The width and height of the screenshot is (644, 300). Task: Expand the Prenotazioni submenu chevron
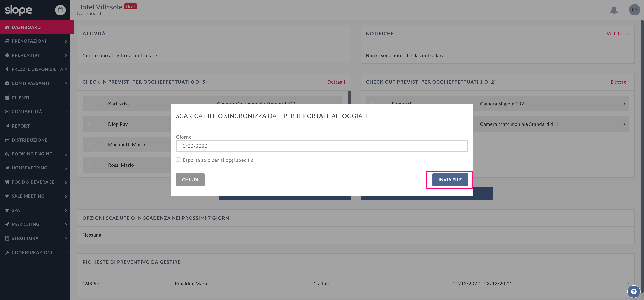click(x=66, y=41)
